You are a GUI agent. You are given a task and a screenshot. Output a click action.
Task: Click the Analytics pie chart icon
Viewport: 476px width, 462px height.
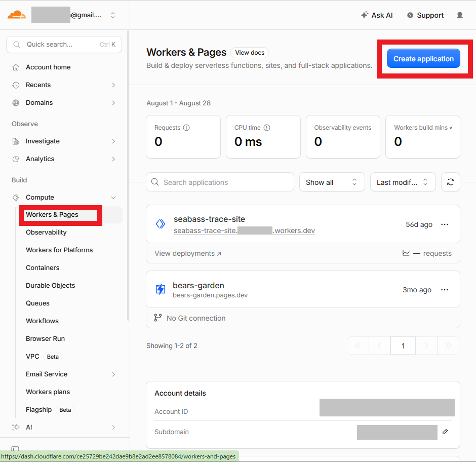[16, 159]
